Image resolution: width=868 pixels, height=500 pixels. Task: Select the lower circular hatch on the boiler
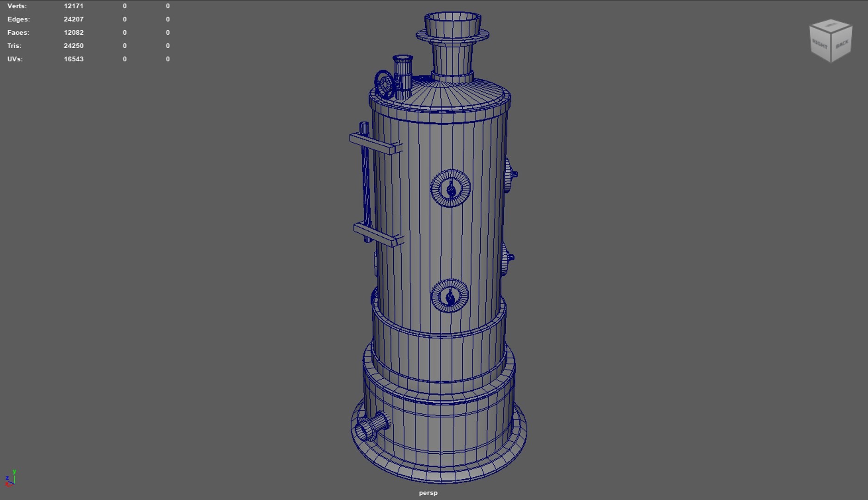[450, 296]
